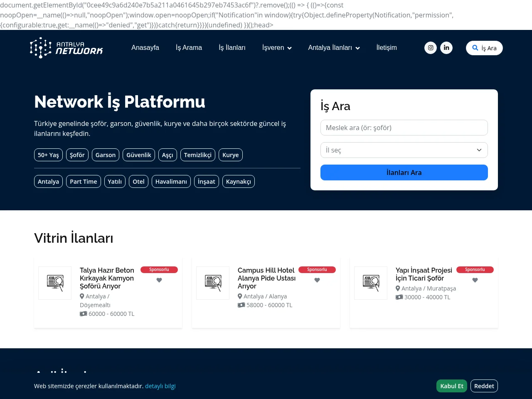Viewport: 532px width, 399px height.
Task: Click the Sponsorlu badge on Campus Hill Hotel
Action: pyautogui.click(x=317, y=270)
